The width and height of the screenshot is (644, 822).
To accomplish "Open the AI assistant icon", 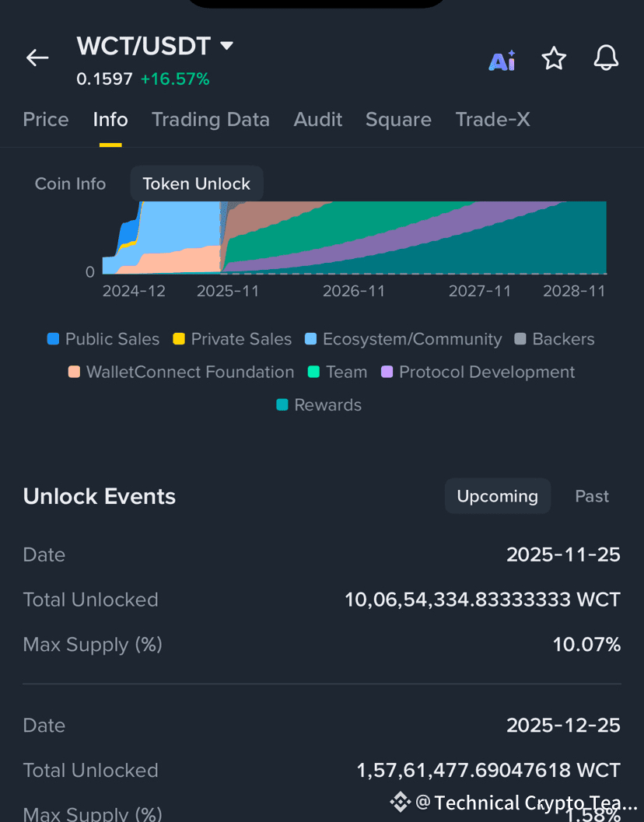I will (502, 60).
